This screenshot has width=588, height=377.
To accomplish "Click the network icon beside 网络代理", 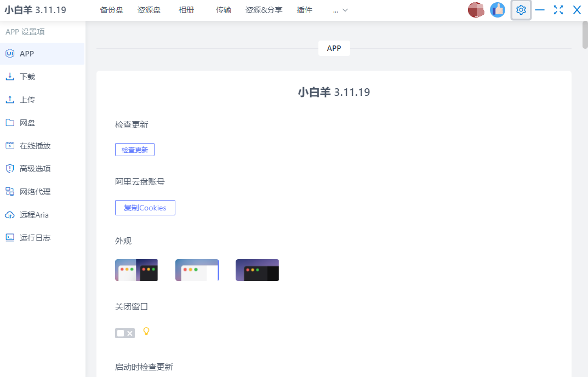I will (x=10, y=192).
